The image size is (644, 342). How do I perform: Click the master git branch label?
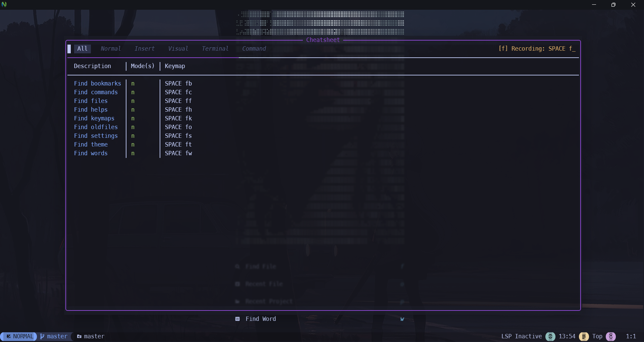tap(57, 336)
